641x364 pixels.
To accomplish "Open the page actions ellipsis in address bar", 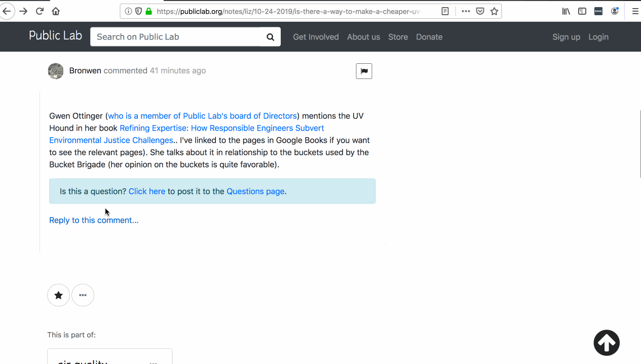I will [x=466, y=11].
